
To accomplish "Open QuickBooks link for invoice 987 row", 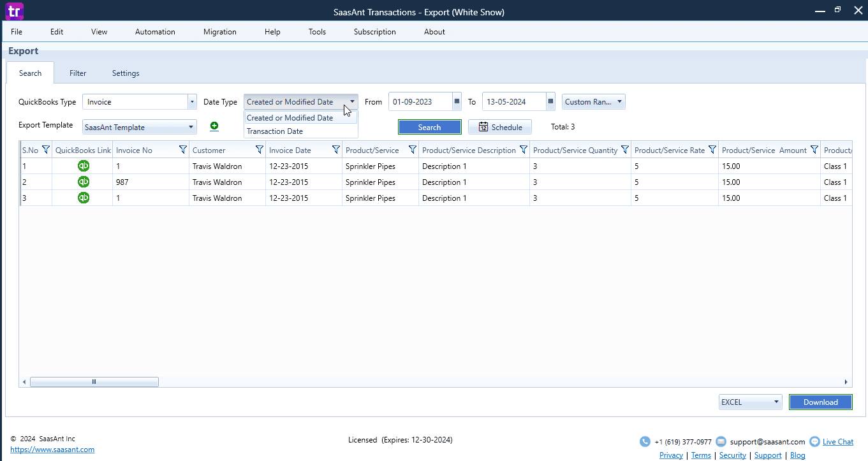I will coord(84,182).
